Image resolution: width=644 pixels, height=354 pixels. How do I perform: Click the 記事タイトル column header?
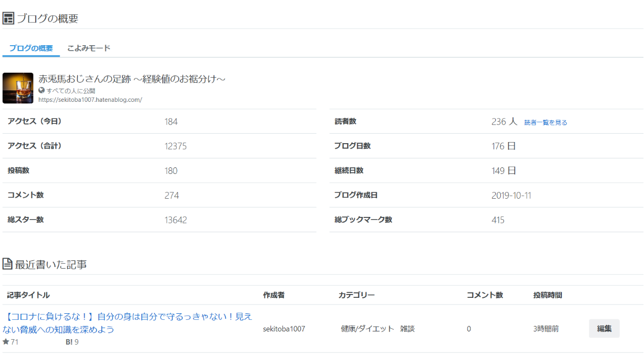click(x=28, y=295)
